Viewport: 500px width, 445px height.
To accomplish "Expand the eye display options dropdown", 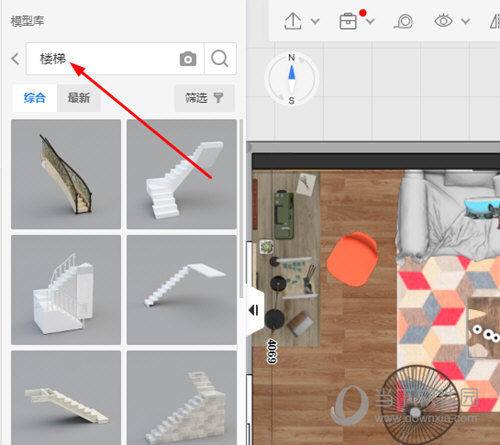I will point(466,22).
